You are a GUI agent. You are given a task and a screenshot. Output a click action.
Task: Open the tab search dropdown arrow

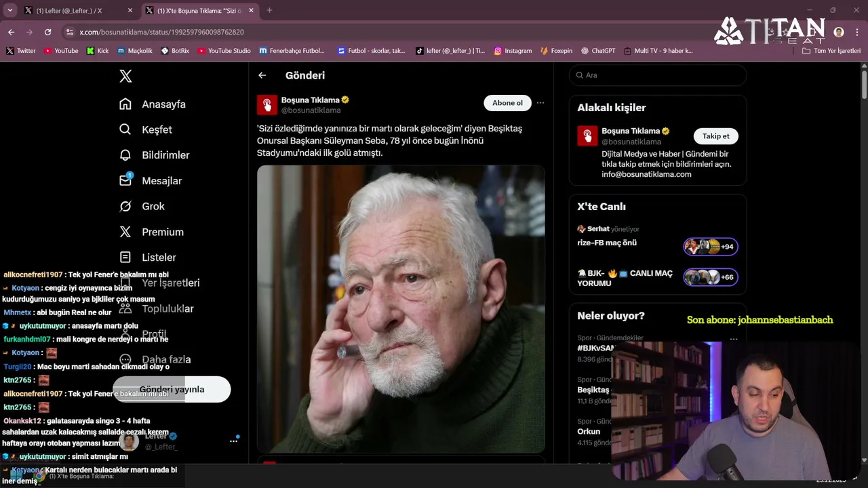(9, 10)
